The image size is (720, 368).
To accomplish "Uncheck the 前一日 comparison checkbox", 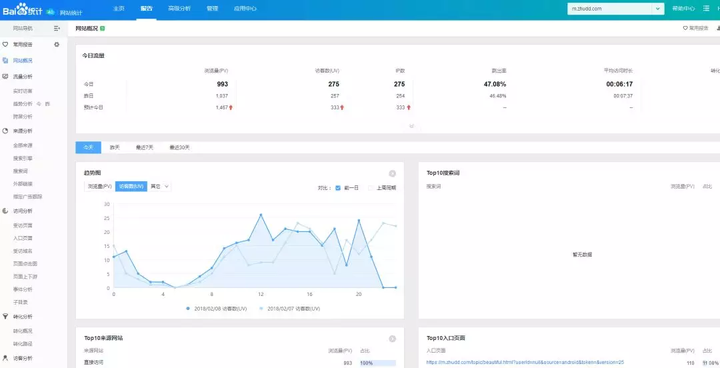I will 338,187.
